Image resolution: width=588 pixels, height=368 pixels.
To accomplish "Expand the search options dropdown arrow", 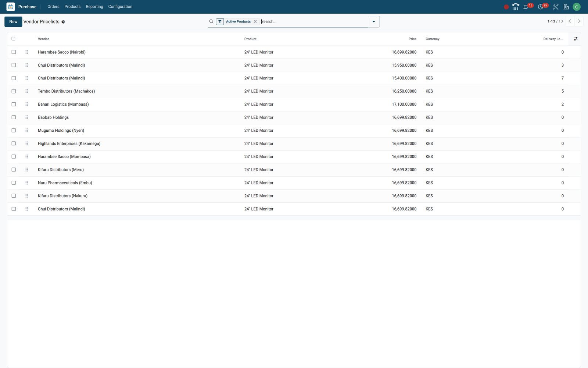I will click(374, 22).
